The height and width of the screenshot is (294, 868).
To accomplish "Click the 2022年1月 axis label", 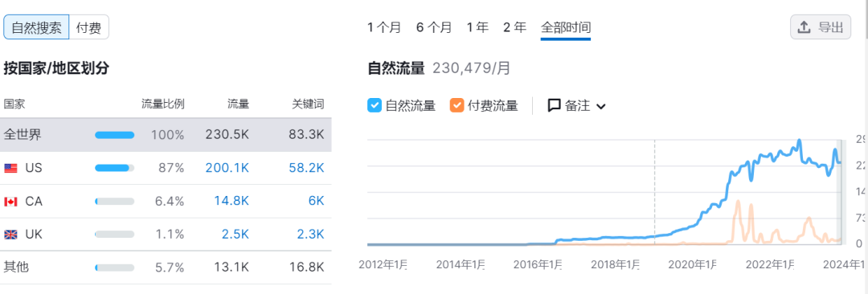I will [770, 264].
